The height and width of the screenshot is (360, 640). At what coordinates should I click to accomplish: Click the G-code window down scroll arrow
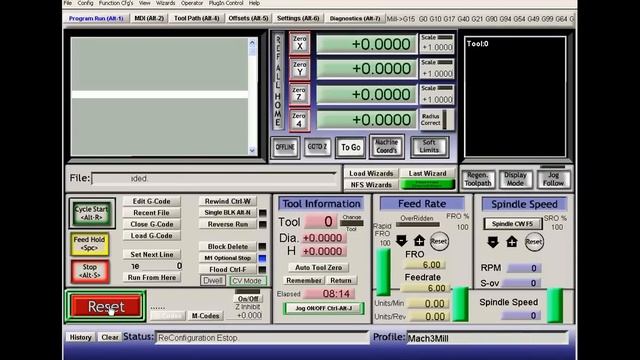(x=252, y=151)
